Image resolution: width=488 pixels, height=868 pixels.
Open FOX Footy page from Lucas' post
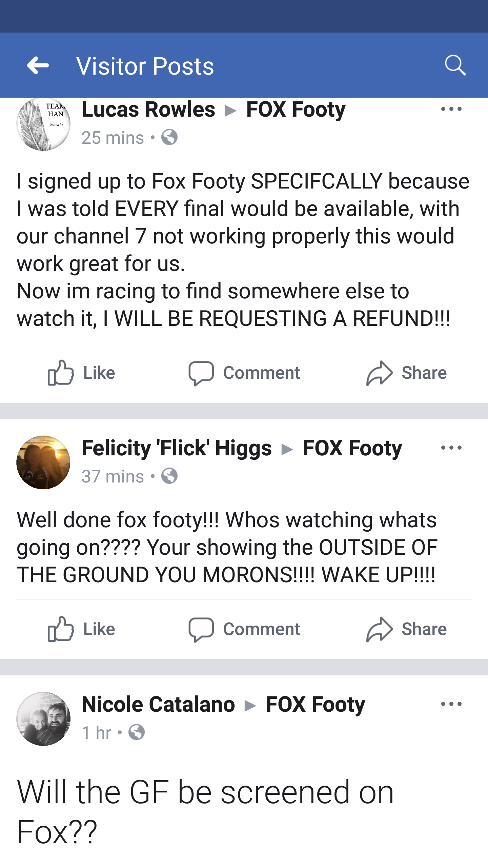[296, 110]
